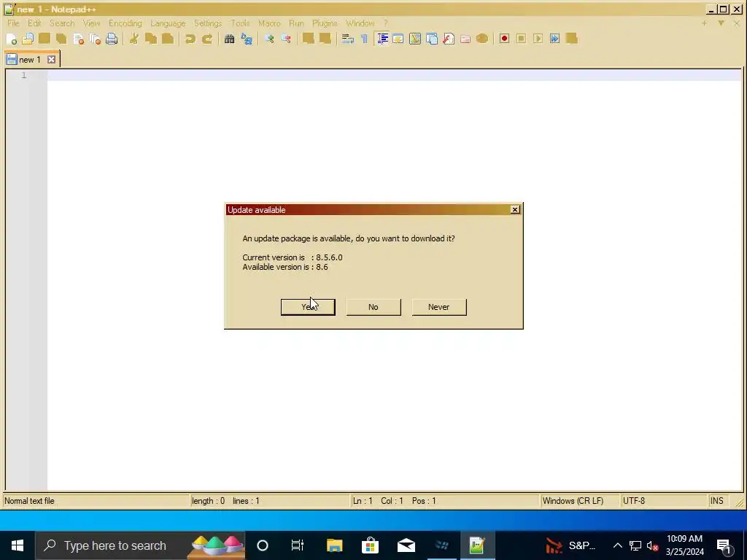This screenshot has height=560, width=747.
Task: Click the Redo arrow icon
Action: [x=207, y=39]
